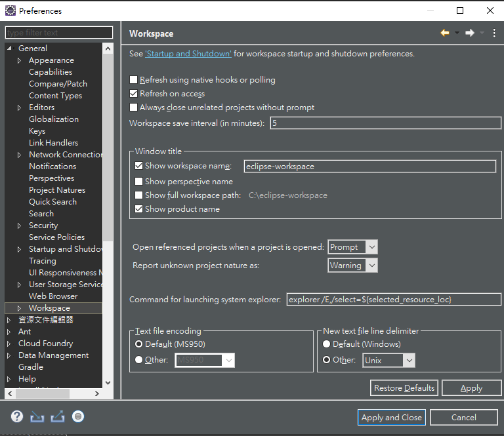Open the Back history dropdown arrow
This screenshot has width=504, height=436.
(x=457, y=33)
